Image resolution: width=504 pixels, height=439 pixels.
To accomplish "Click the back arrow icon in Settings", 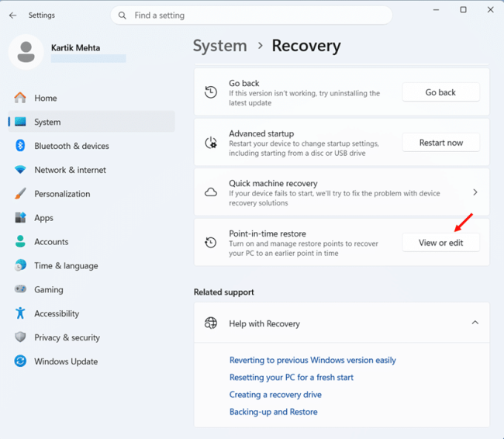I will tap(13, 15).
